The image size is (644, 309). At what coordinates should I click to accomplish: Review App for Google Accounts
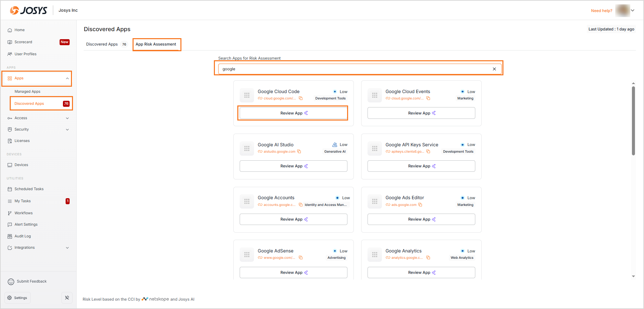293,219
